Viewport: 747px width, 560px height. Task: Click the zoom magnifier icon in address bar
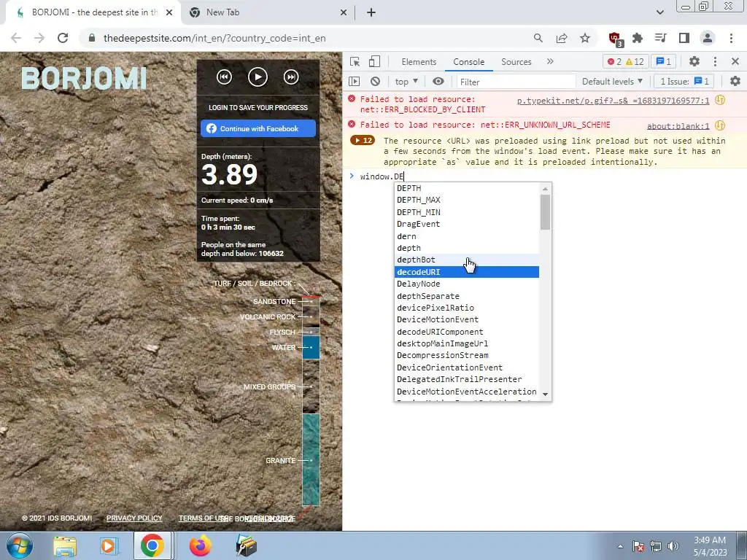(538, 38)
